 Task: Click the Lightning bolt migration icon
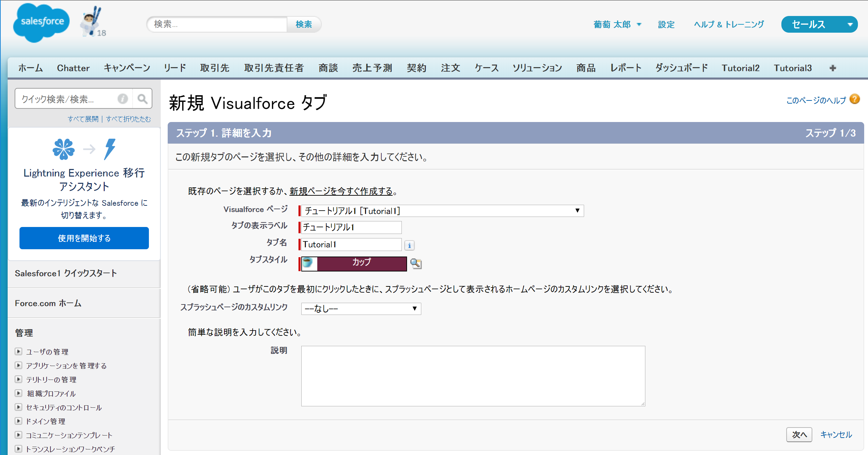tap(110, 149)
